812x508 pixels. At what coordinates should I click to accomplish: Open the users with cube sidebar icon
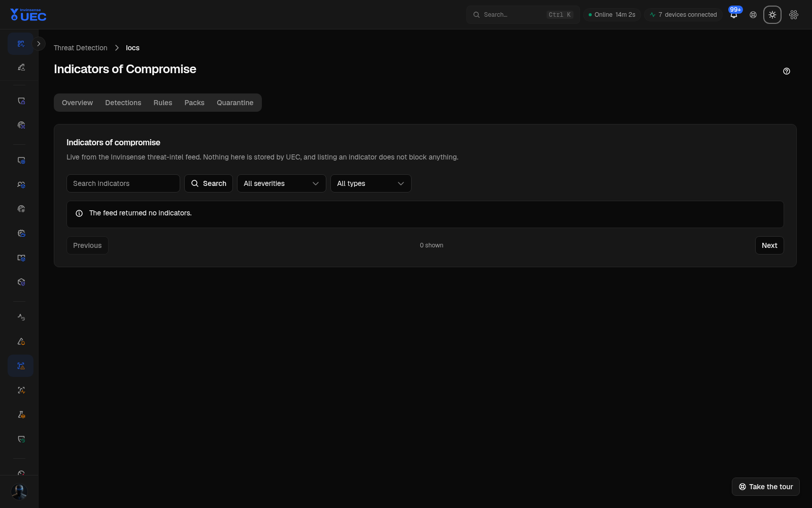coord(21,184)
